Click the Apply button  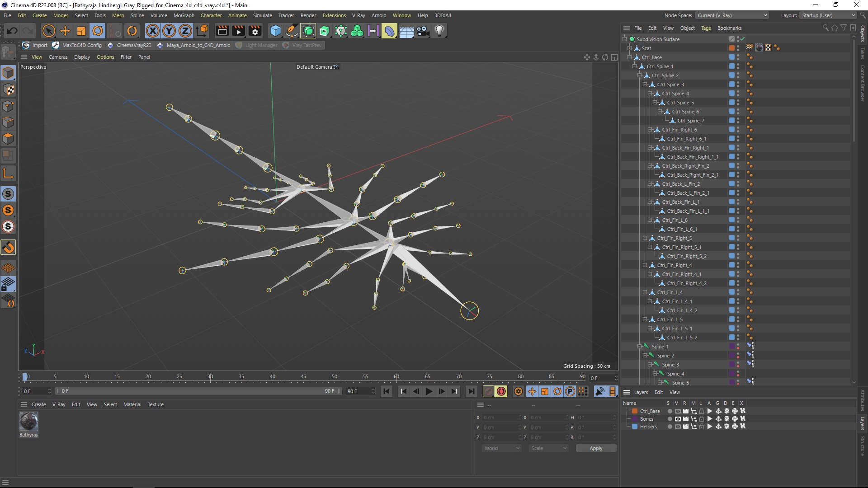coord(595,448)
